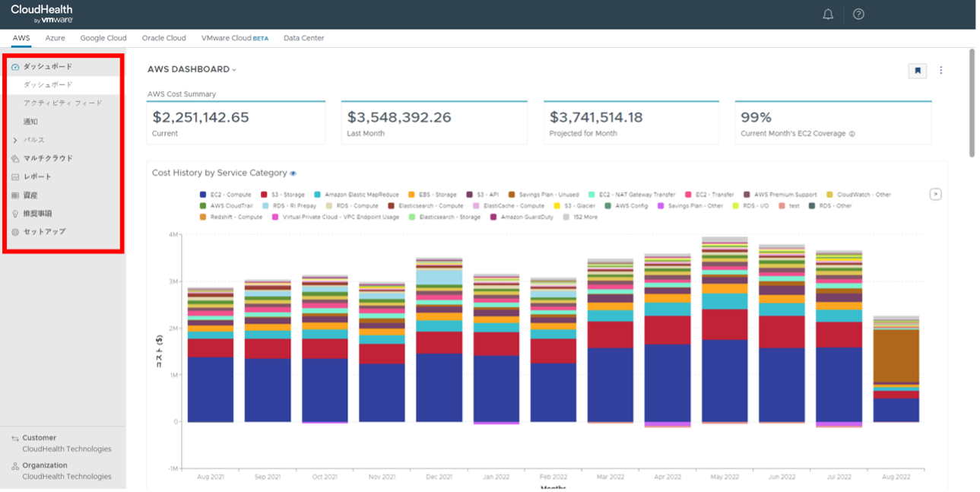Open アクティビティ フィード in sidebar

tap(64, 103)
